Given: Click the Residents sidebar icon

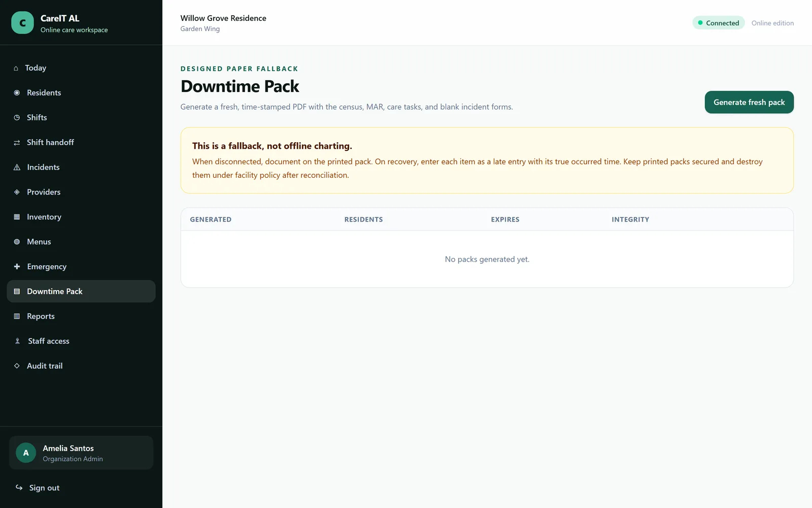Looking at the screenshot, I should (17, 93).
